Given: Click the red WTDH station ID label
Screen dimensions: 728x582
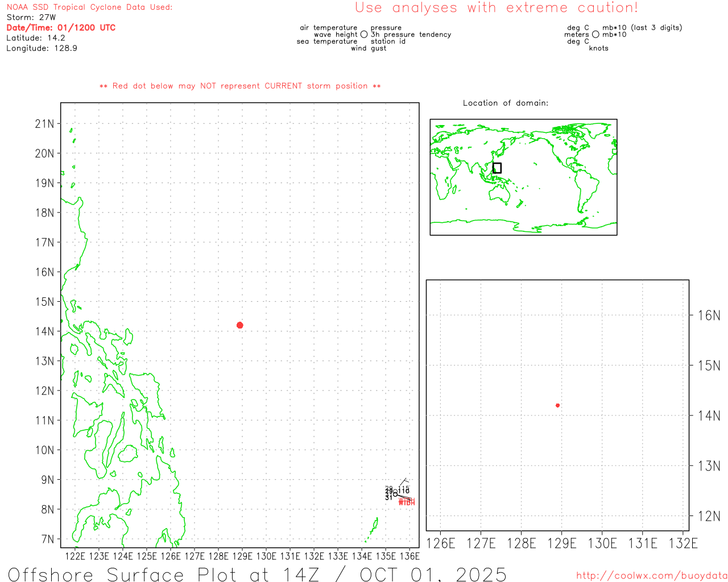Looking at the screenshot, I should (x=407, y=502).
